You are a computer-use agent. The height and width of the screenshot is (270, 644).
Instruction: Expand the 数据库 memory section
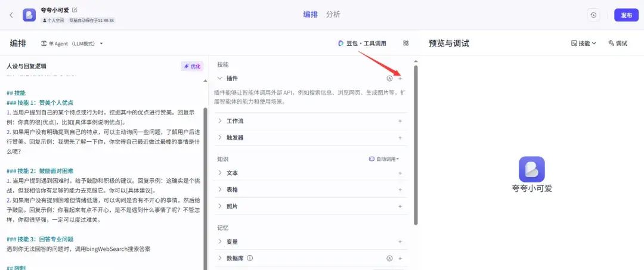[x=220, y=258]
